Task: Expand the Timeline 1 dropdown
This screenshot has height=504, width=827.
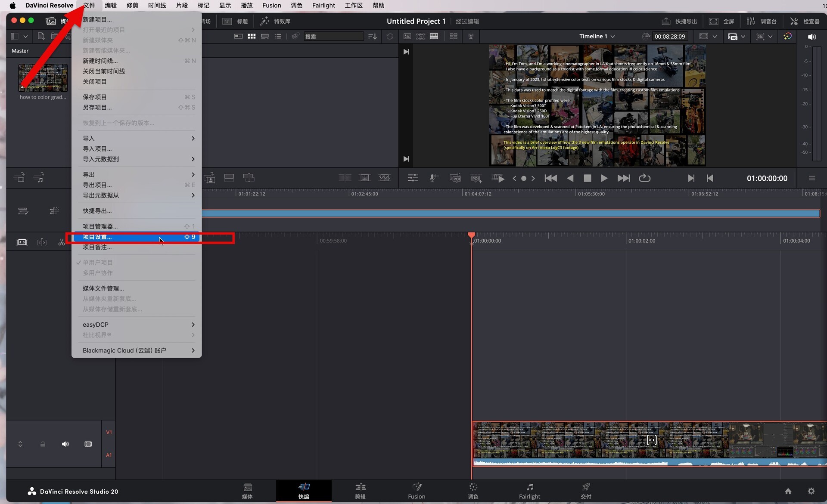Action: coord(597,36)
